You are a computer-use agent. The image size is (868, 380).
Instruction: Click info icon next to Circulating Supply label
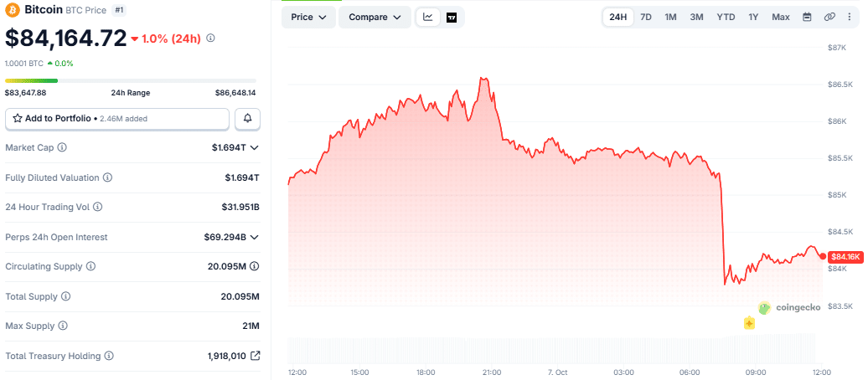click(x=90, y=267)
